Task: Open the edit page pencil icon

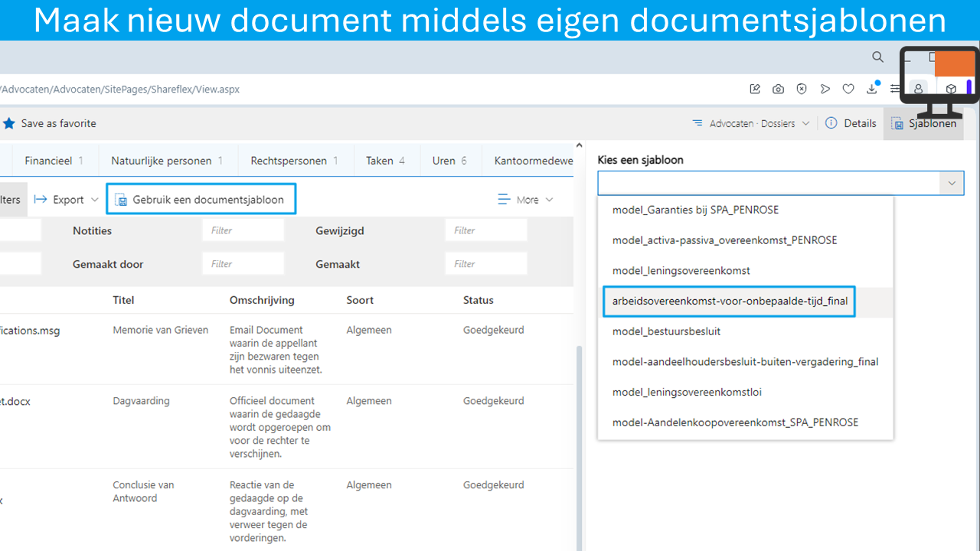Action: [755, 89]
